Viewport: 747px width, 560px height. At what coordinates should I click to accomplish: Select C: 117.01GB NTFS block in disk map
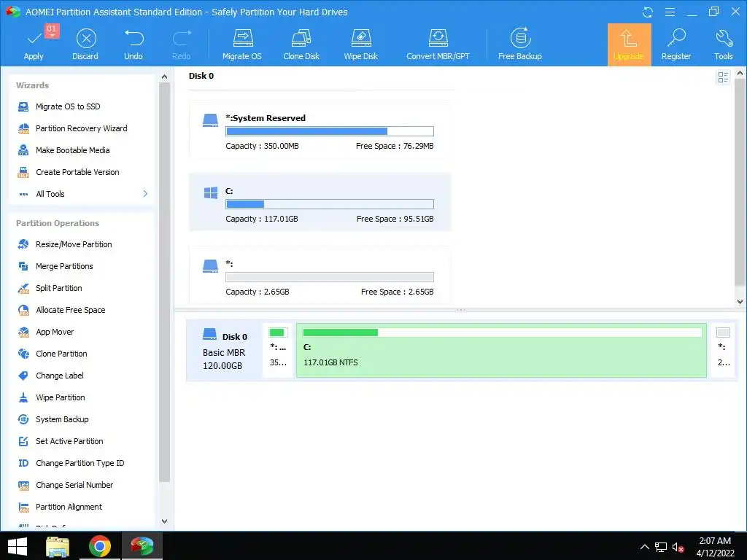point(501,351)
